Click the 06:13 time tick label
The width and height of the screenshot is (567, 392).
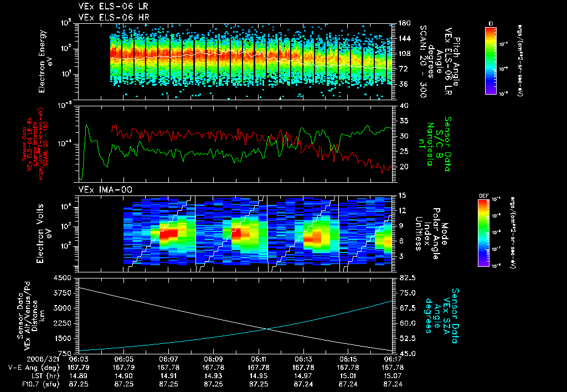click(x=303, y=360)
